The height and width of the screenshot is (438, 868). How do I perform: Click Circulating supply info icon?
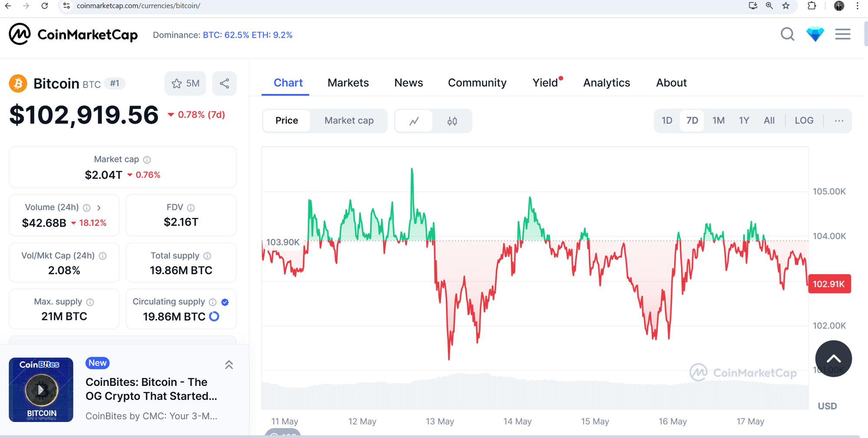pos(213,302)
